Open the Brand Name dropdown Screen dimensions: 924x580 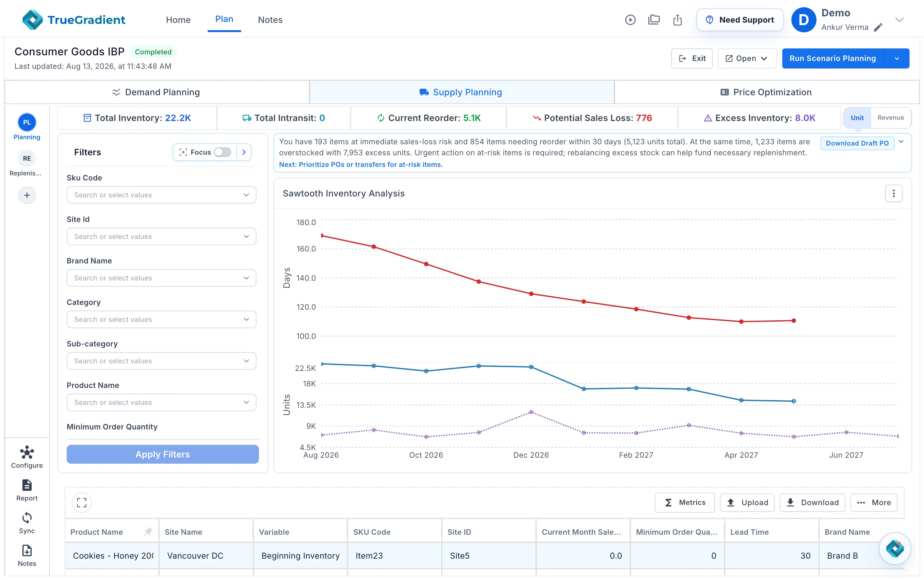coord(162,278)
